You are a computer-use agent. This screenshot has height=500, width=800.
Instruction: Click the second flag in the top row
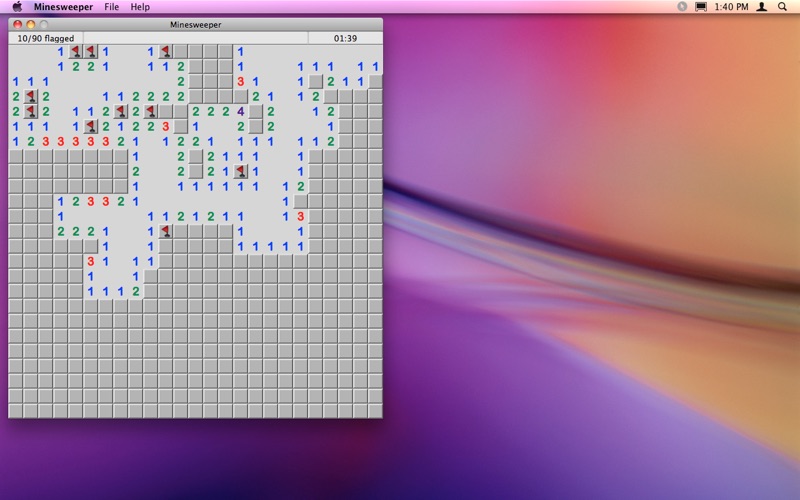(x=91, y=52)
